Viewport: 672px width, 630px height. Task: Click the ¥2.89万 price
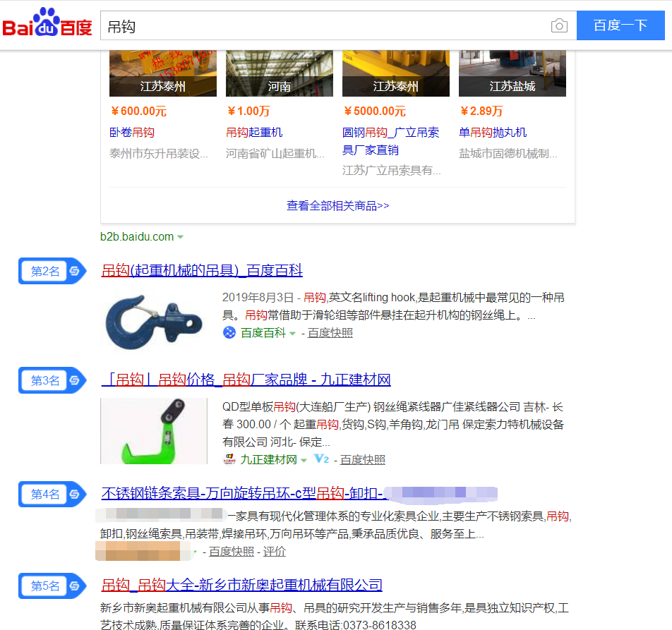(x=481, y=111)
